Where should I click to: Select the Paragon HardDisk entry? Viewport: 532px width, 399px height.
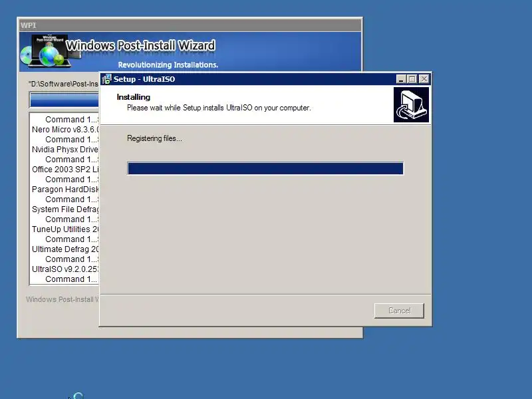(65, 190)
